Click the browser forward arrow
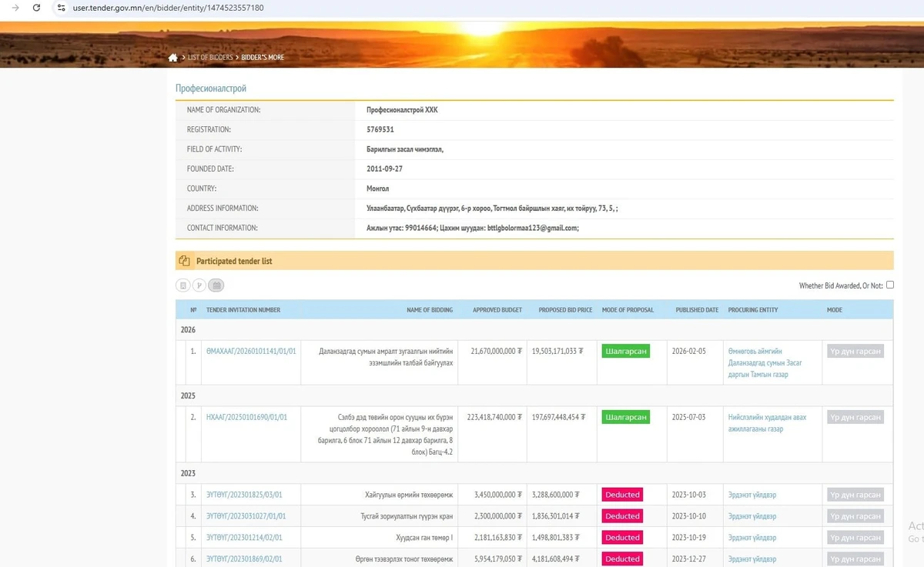924x567 pixels. click(15, 8)
